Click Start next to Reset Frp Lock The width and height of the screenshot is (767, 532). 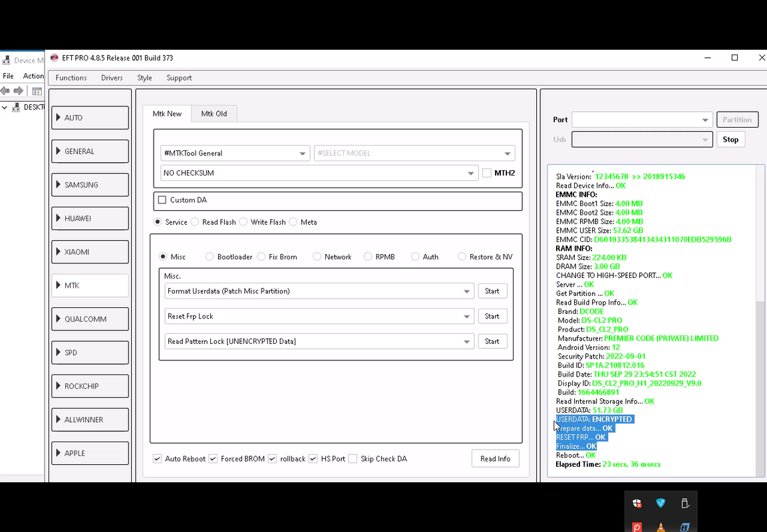[492, 317]
